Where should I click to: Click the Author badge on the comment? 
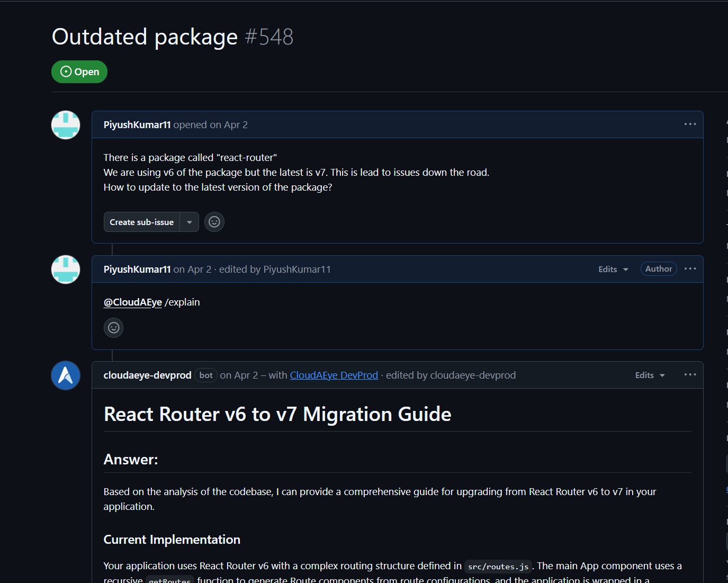[659, 269]
